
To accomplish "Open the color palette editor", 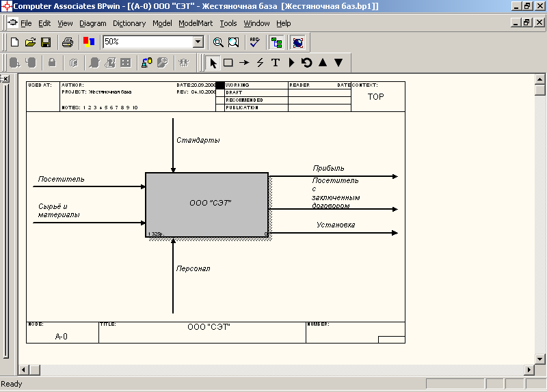I will 89,42.
